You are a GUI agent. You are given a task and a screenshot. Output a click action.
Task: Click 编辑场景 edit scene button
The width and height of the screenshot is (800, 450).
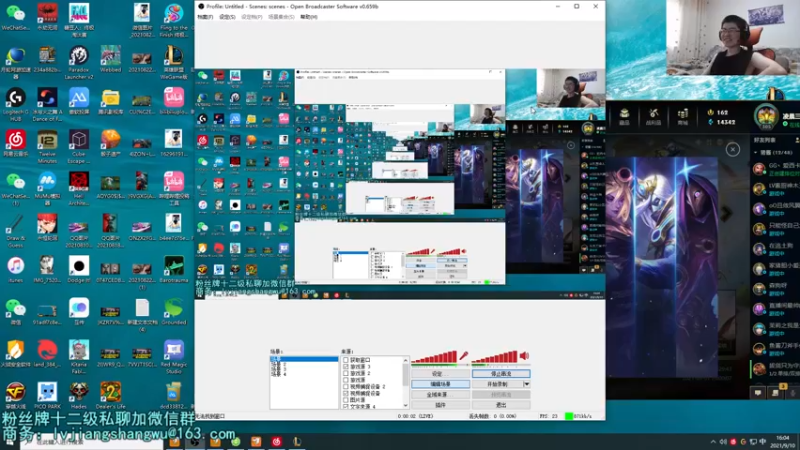[440, 384]
